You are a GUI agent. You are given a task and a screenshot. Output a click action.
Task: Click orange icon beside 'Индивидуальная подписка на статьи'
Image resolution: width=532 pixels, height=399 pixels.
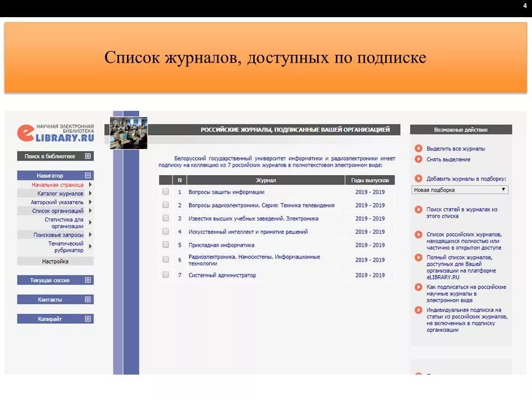click(x=418, y=310)
